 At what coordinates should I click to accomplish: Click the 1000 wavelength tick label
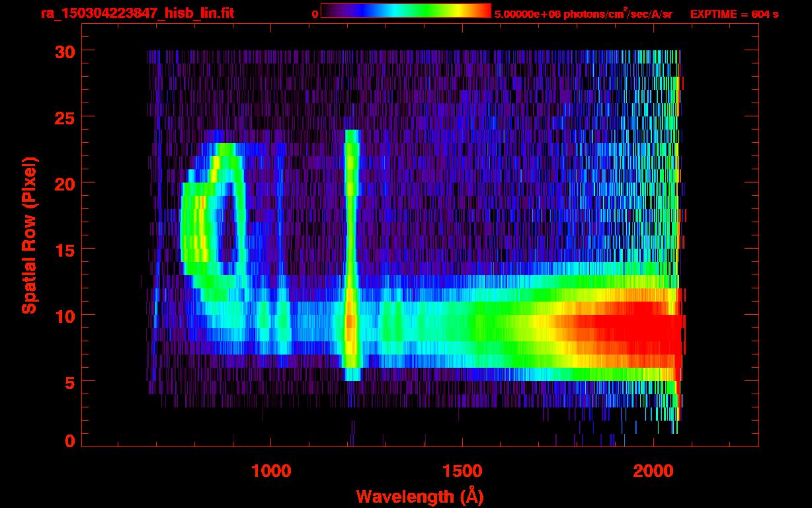click(x=271, y=471)
